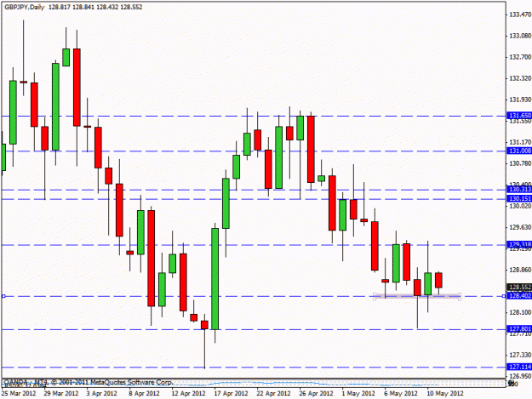Click the GBPJPY,Daily chart title text
This screenshot has width=532, height=399.
[x=25, y=7]
